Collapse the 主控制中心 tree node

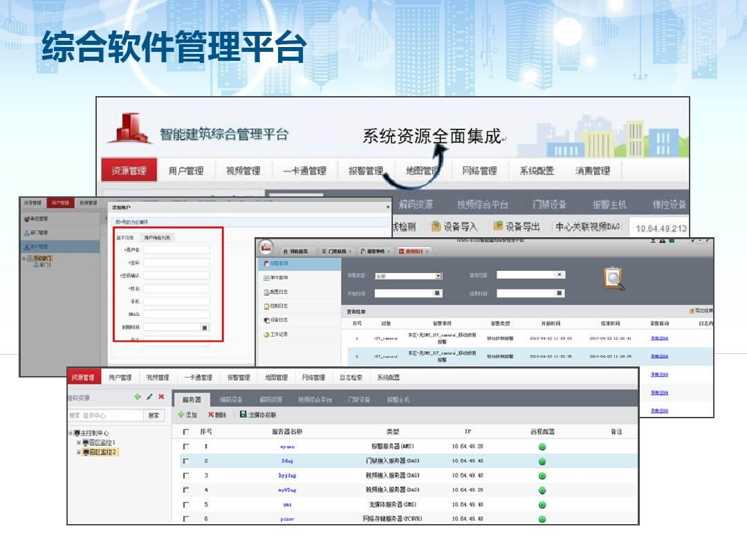(x=71, y=433)
